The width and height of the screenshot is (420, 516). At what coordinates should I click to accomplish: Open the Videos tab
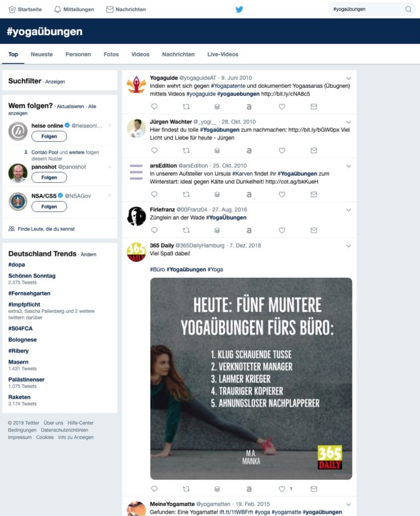tap(140, 54)
